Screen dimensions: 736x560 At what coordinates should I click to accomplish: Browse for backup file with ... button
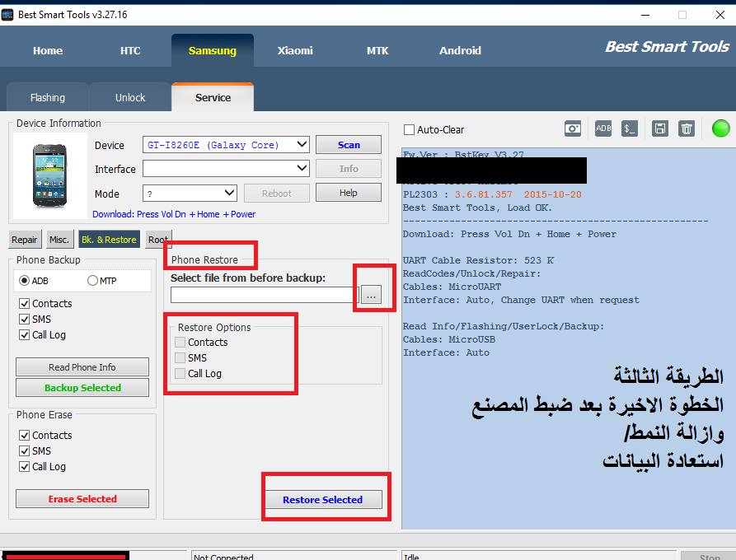371,295
